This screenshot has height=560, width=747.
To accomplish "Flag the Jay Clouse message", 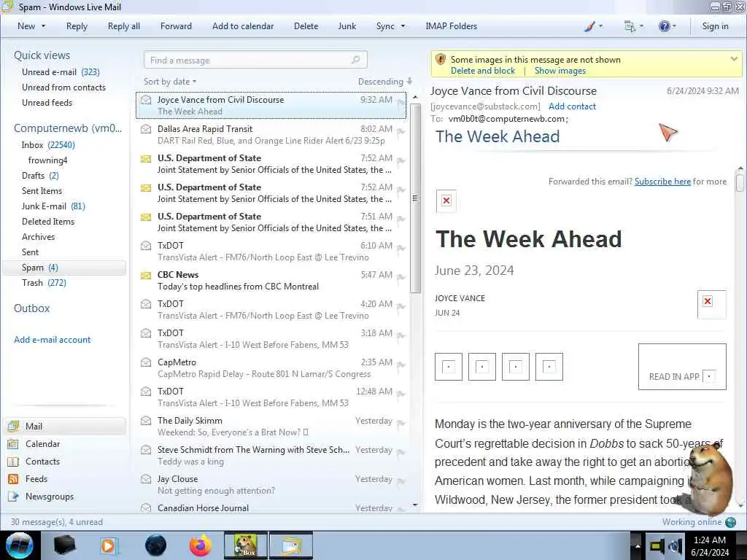I will (400, 482).
